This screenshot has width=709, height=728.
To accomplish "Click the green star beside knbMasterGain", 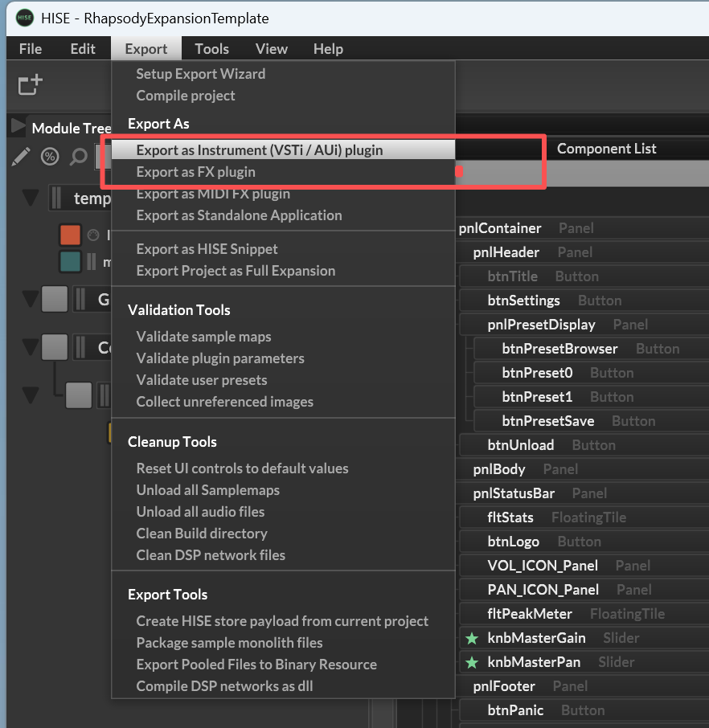I will [x=472, y=638].
